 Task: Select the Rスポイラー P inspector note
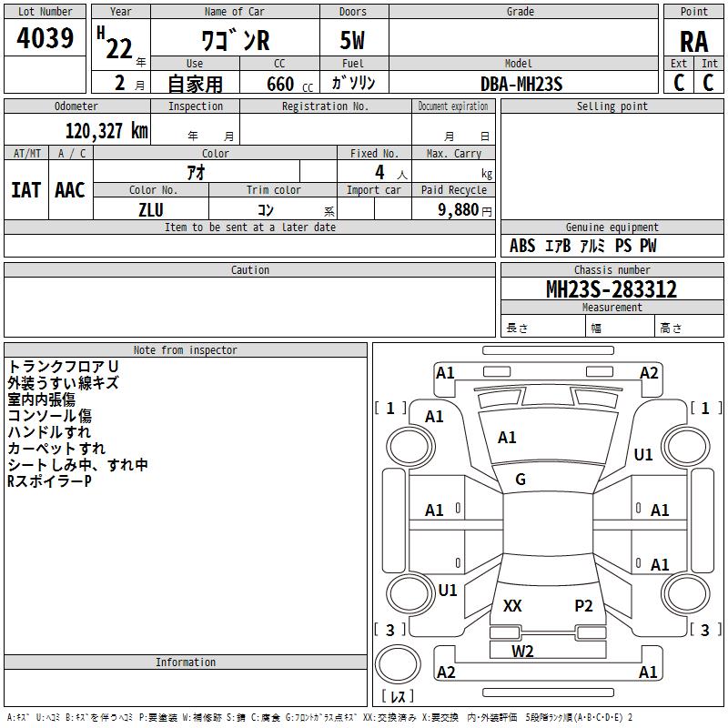tap(50, 481)
